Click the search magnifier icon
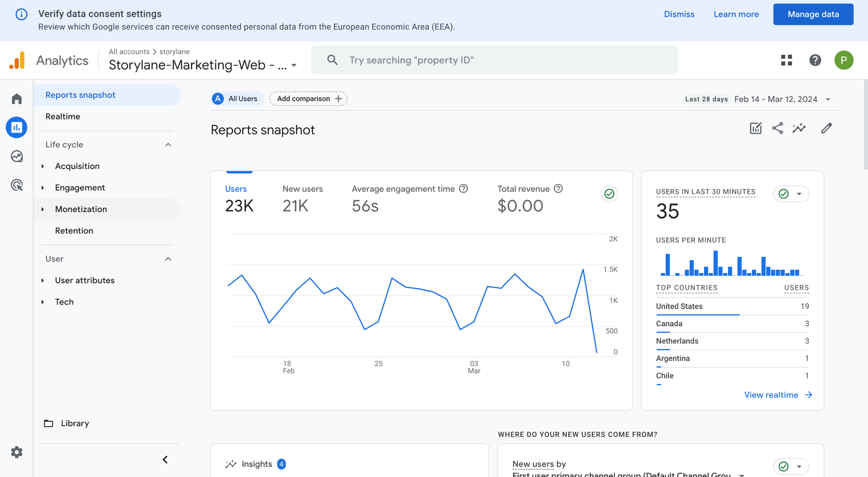Image resolution: width=868 pixels, height=477 pixels. pyautogui.click(x=332, y=60)
